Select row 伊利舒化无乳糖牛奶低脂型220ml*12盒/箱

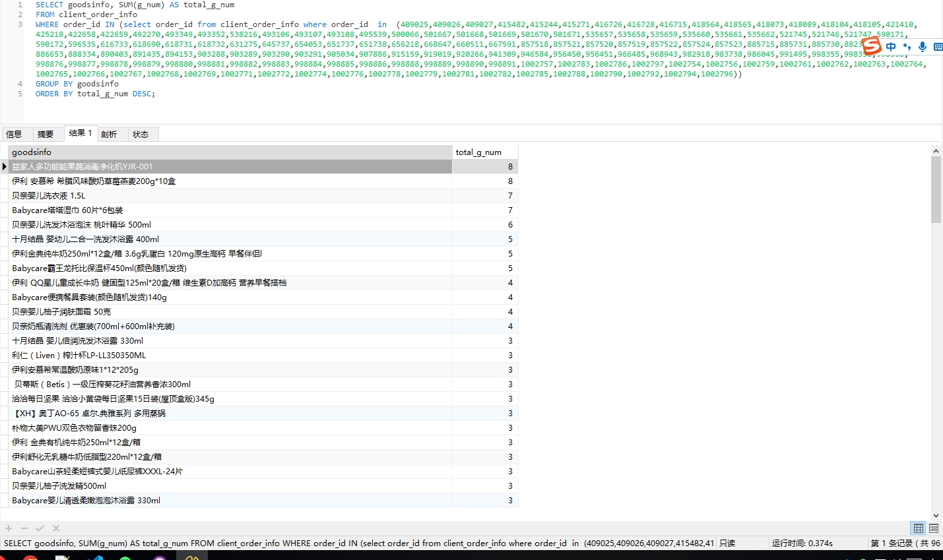[x=230, y=457]
